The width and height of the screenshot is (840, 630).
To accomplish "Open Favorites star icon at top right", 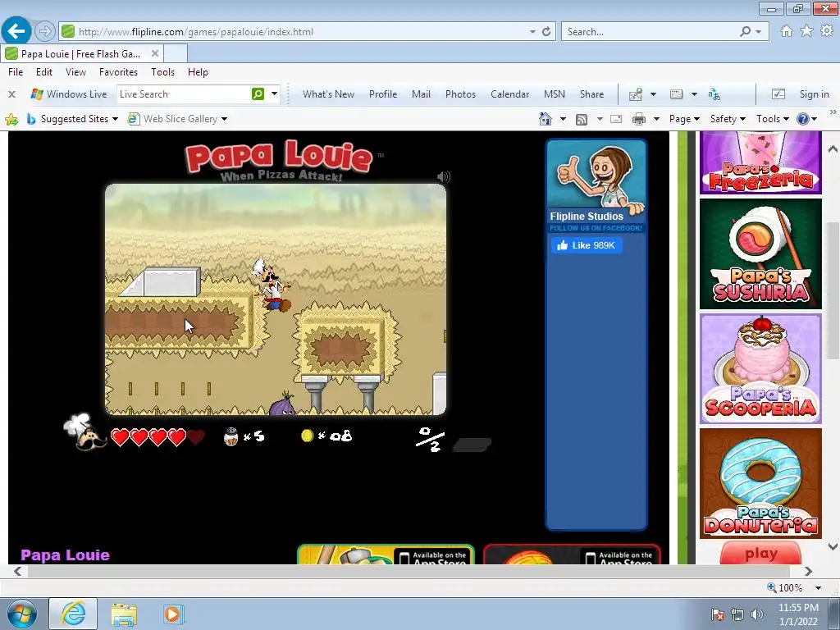I will pyautogui.click(x=806, y=31).
